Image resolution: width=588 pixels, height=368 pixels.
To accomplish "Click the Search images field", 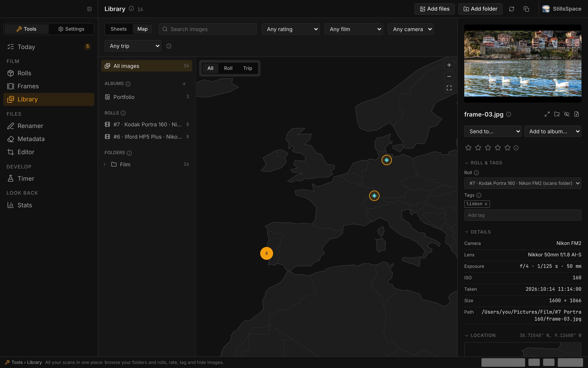I will (208, 29).
